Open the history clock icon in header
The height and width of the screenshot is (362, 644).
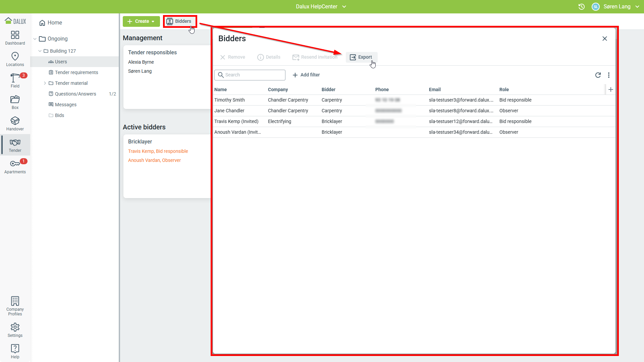click(582, 7)
